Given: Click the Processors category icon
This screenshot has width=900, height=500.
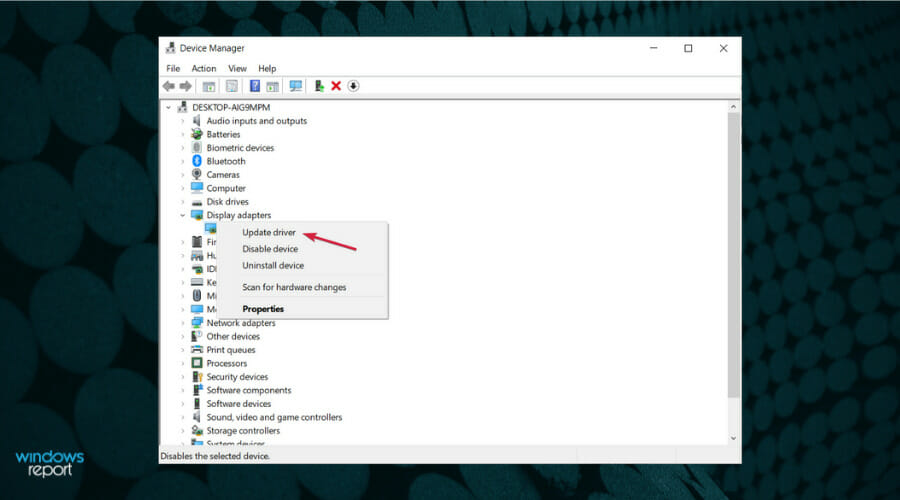Looking at the screenshot, I should click(197, 363).
